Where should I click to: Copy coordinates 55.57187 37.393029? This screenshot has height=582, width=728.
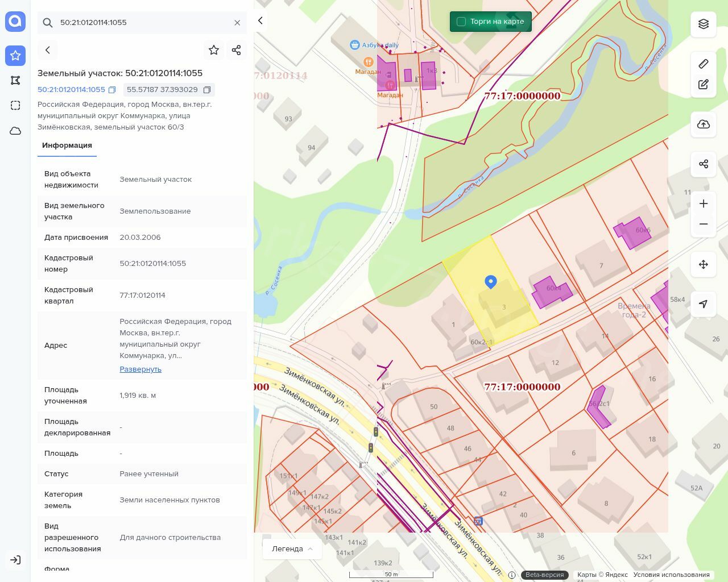pyautogui.click(x=207, y=90)
